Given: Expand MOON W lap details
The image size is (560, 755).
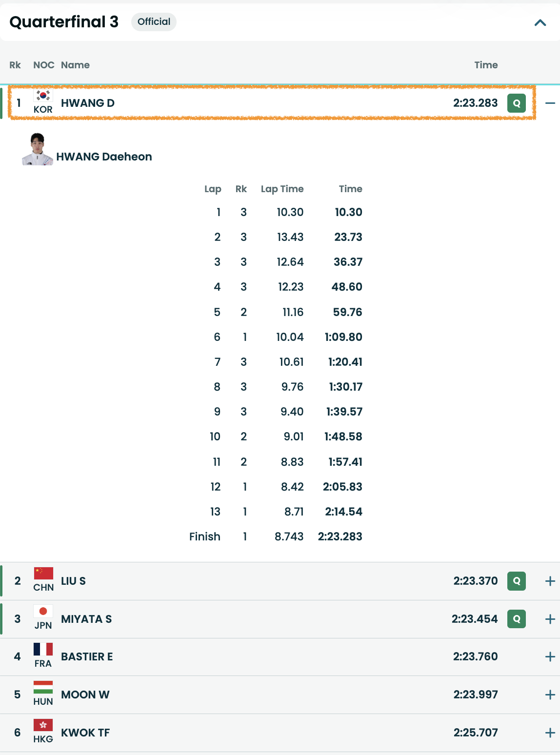Looking at the screenshot, I should (550, 695).
